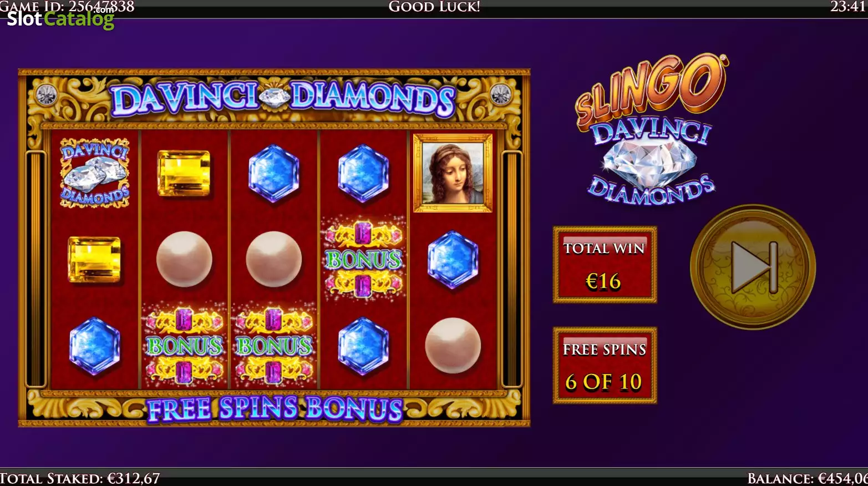Click the Free Spins 6 of 10 counter

pos(605,365)
